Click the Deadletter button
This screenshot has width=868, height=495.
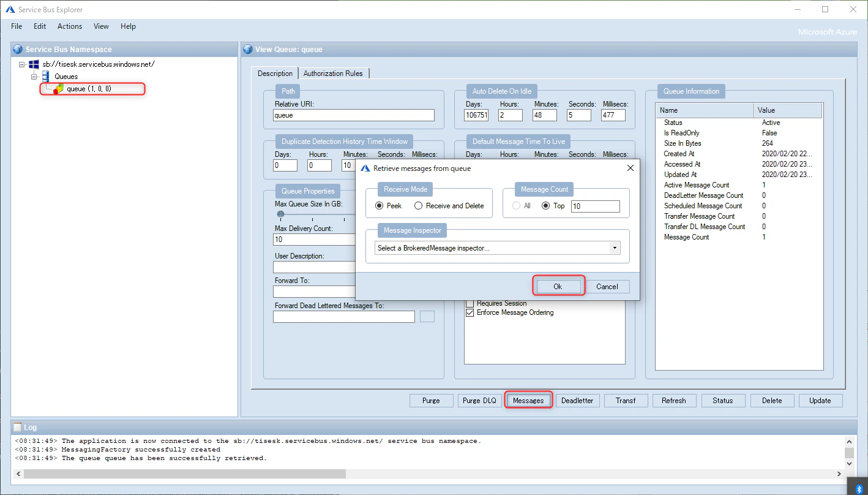tap(577, 401)
